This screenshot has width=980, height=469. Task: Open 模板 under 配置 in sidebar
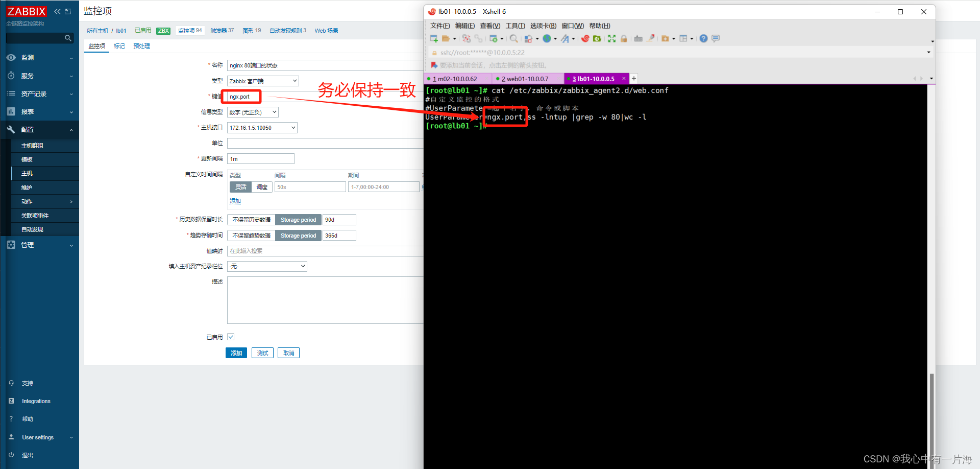[45, 159]
